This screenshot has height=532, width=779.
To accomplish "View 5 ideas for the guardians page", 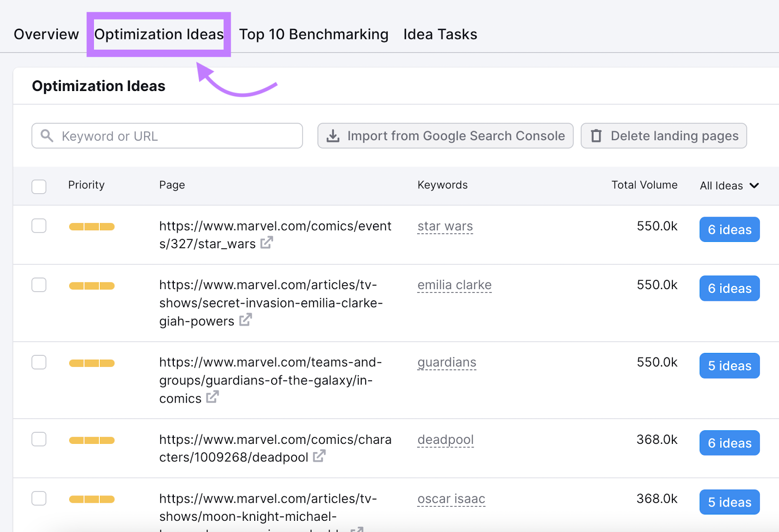I will tap(729, 366).
